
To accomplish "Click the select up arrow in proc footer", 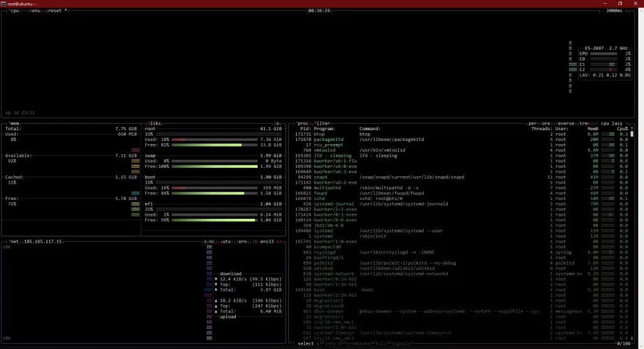I will pos(294,343).
